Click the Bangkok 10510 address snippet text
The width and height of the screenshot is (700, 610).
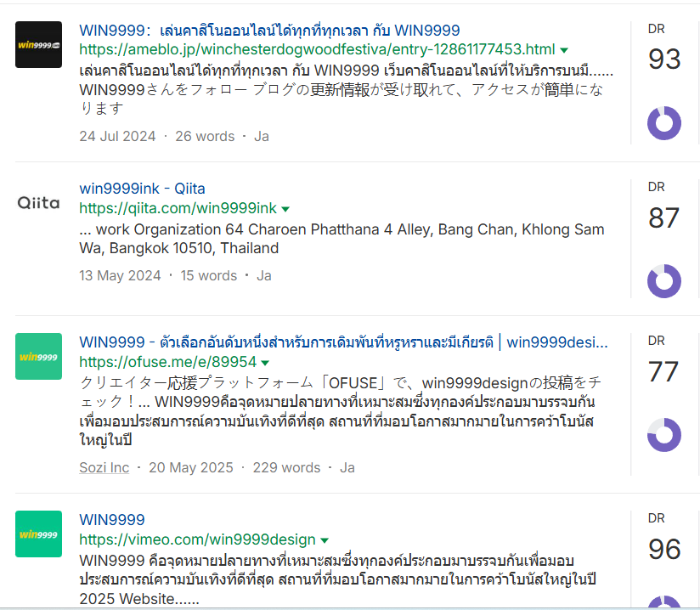coord(342,239)
